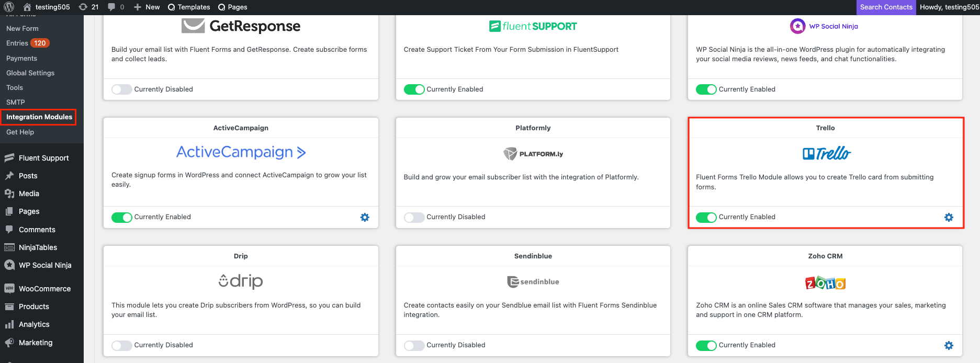
Task: Open New Form in the sidebar
Action: point(22,28)
